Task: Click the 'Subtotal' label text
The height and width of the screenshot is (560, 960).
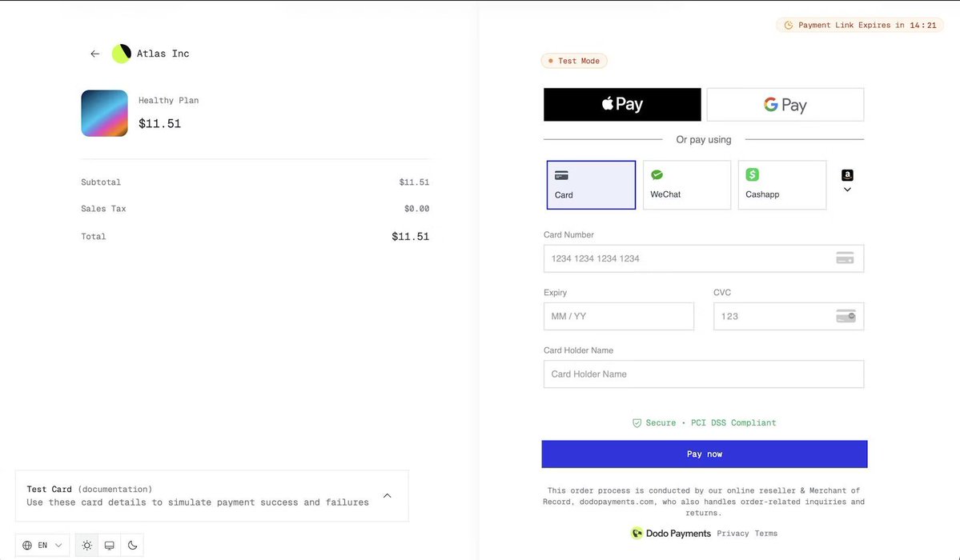Action: point(101,182)
